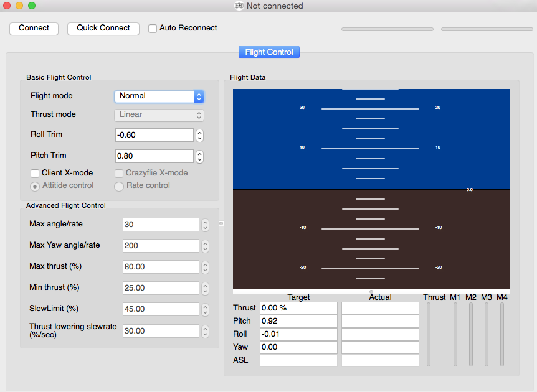Toggle the Client X-mode checkbox
The height and width of the screenshot is (392, 537).
[35, 173]
